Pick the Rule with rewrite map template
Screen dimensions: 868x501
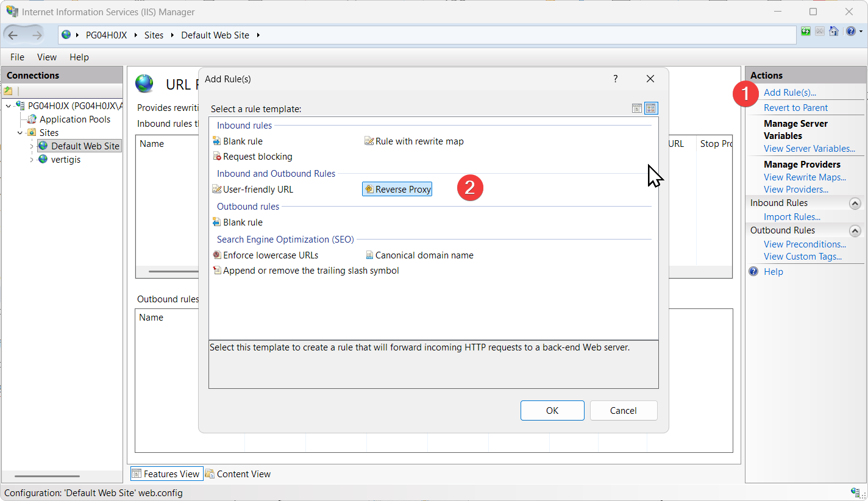pyautogui.click(x=414, y=141)
